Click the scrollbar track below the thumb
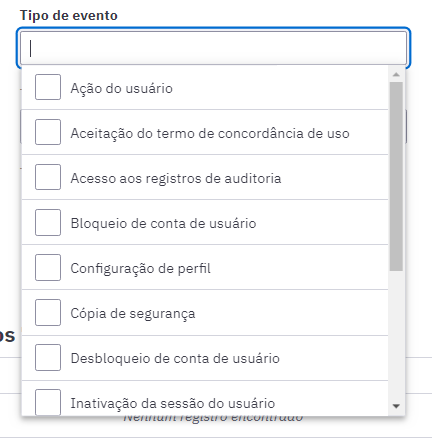432x442 pixels. [x=396, y=335]
